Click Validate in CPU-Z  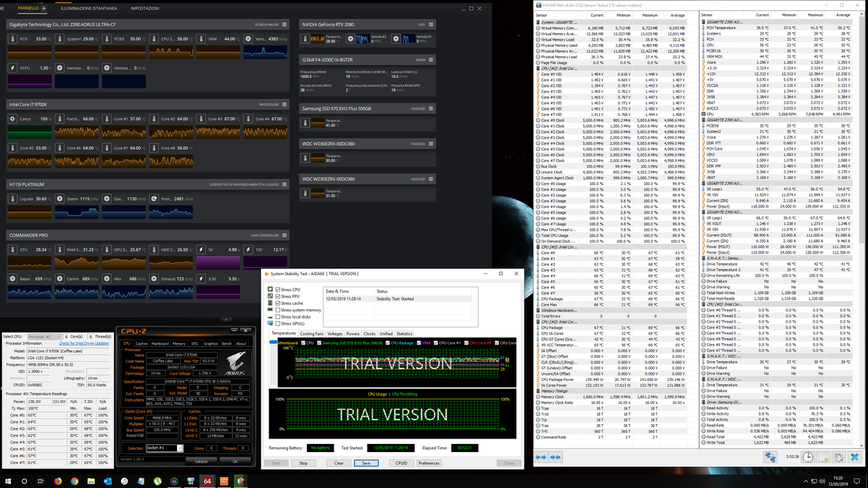coord(202,462)
